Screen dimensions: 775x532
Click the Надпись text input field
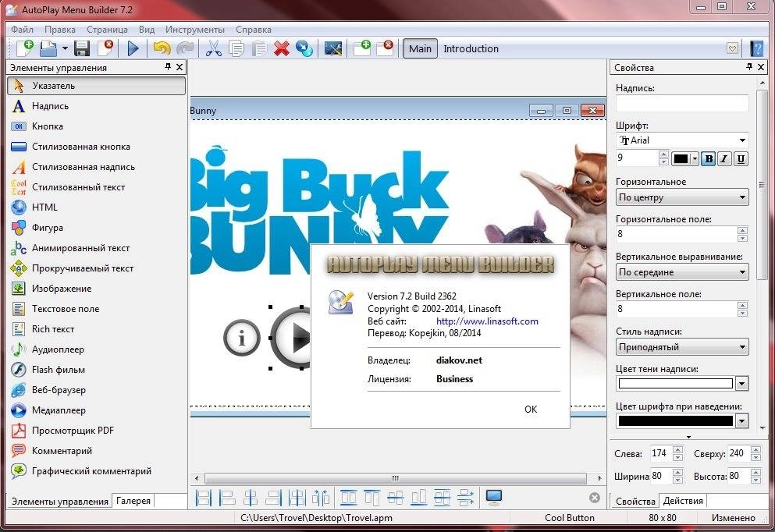682,103
